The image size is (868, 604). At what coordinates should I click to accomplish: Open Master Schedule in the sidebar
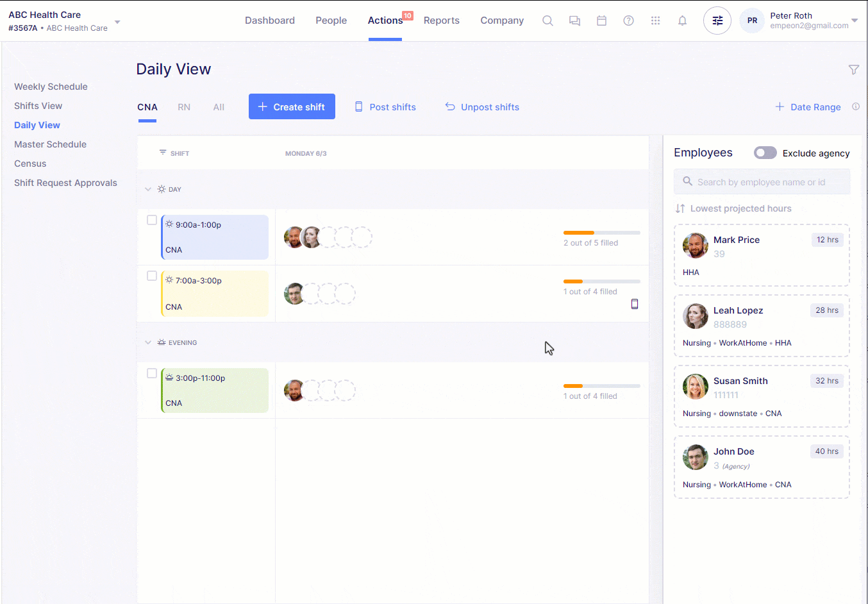coord(50,144)
